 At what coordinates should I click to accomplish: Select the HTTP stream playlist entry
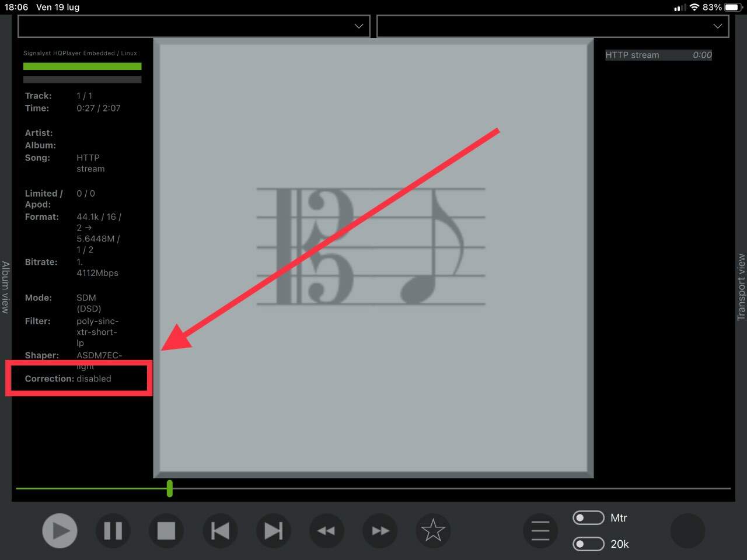tap(658, 55)
